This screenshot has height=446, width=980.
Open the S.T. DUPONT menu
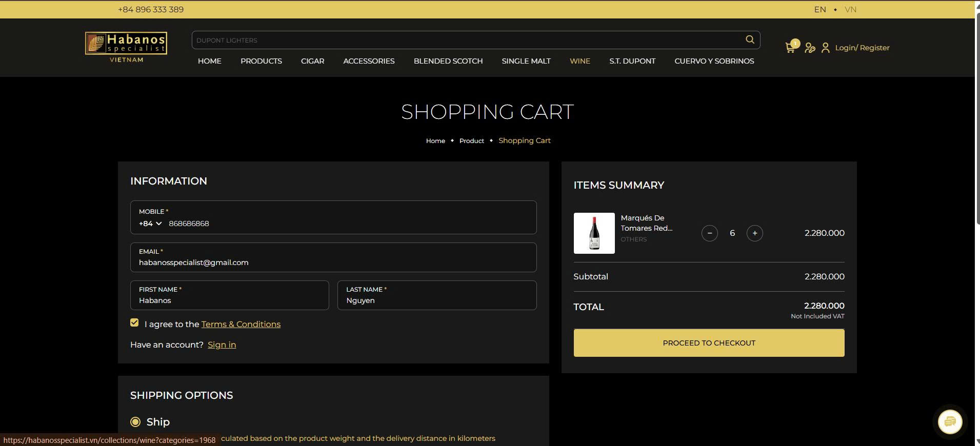pyautogui.click(x=632, y=61)
